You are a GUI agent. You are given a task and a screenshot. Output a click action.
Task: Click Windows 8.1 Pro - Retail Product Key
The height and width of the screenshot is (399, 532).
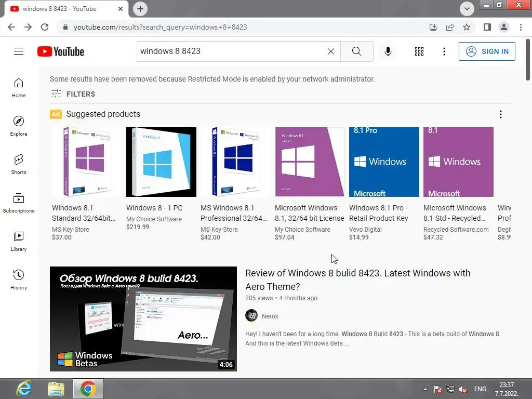coord(379,213)
